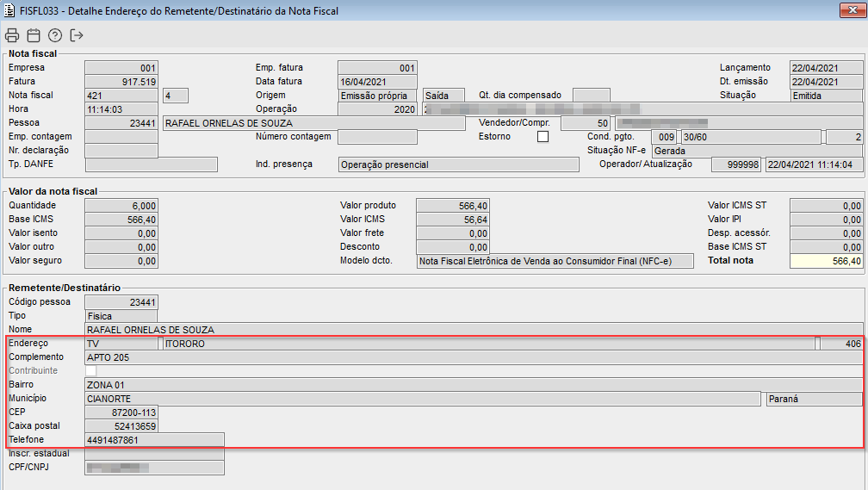Click the Quantidade field 6,000

pos(121,206)
